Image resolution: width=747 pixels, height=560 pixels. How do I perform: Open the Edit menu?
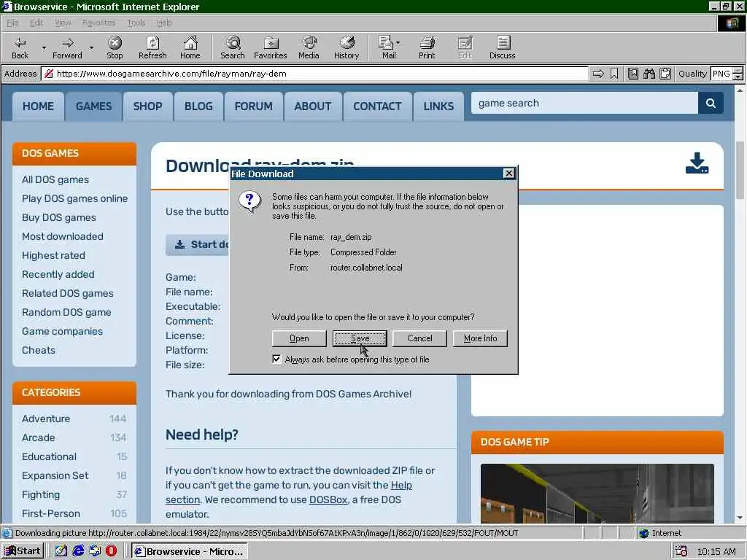(x=36, y=23)
